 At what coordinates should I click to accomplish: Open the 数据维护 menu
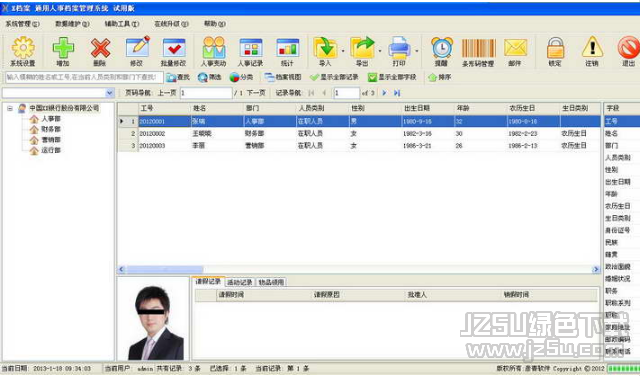72,24
